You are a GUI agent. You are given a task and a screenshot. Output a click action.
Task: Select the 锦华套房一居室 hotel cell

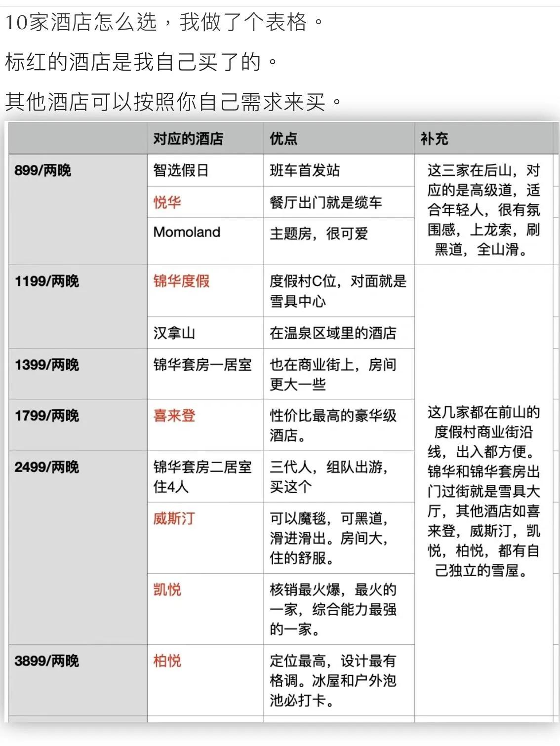tap(202, 365)
